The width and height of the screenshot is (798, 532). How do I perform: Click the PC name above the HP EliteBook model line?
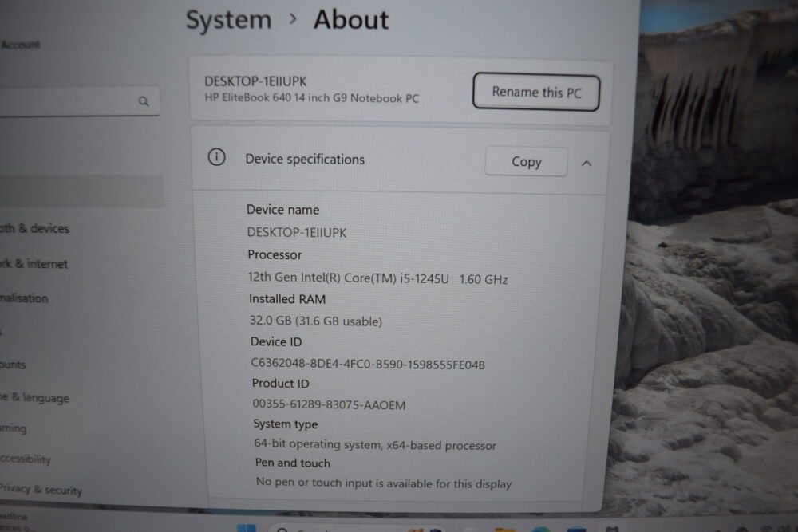(x=255, y=81)
